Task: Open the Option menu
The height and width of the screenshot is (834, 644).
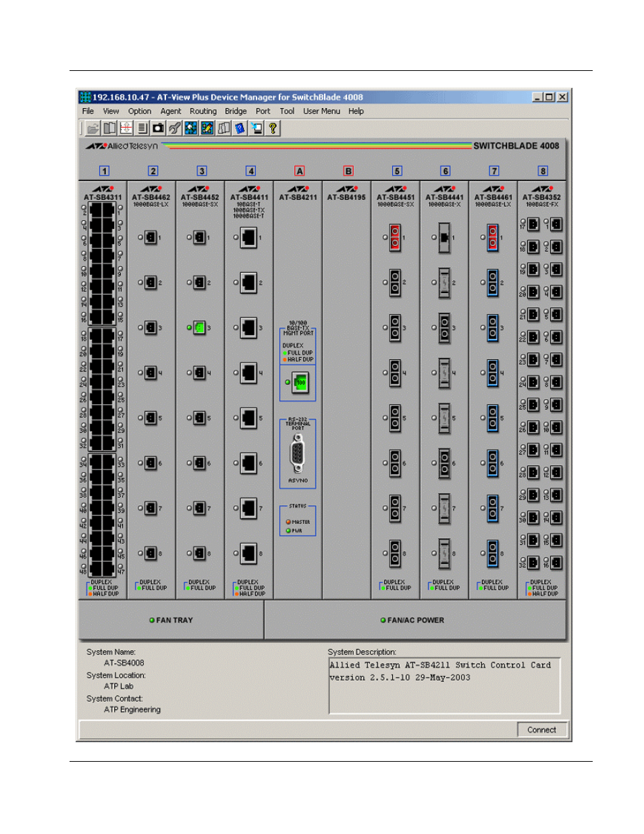Action: click(x=140, y=111)
